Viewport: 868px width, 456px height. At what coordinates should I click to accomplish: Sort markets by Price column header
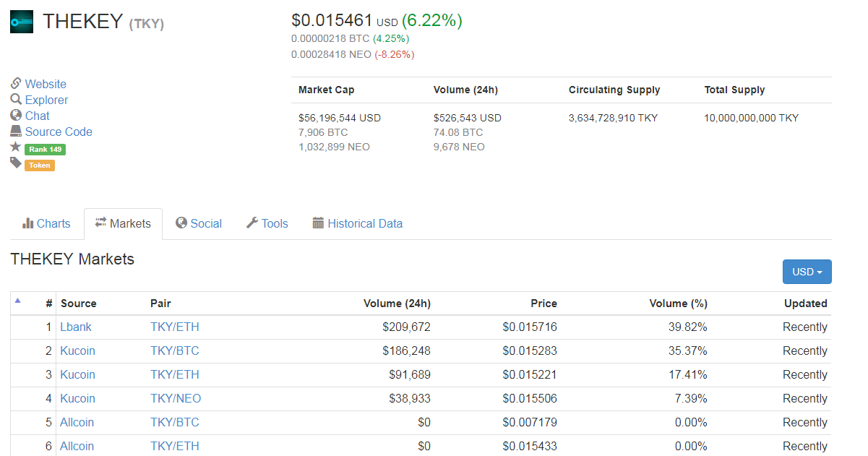543,304
